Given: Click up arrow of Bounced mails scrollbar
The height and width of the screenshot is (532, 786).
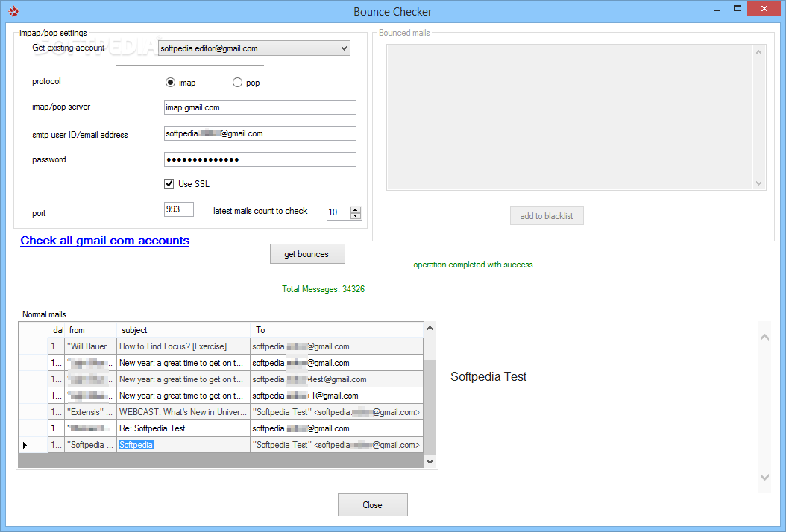Looking at the screenshot, I should click(759, 52).
